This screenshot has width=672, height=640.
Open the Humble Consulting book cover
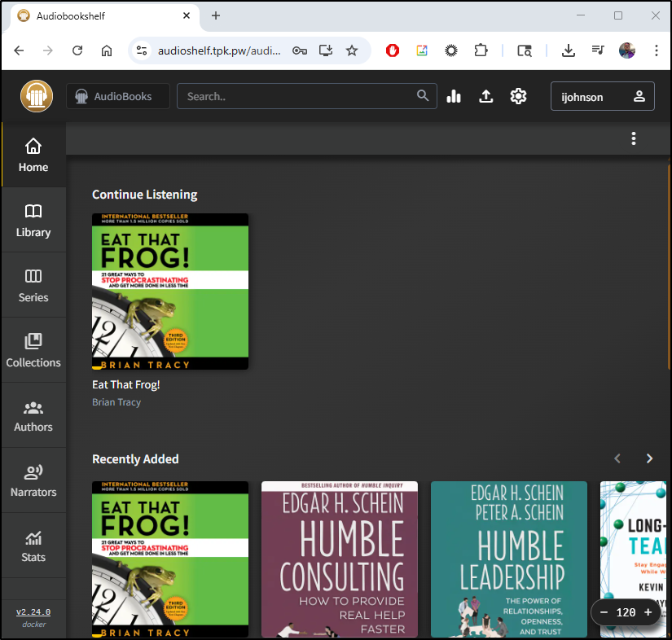[340, 559]
